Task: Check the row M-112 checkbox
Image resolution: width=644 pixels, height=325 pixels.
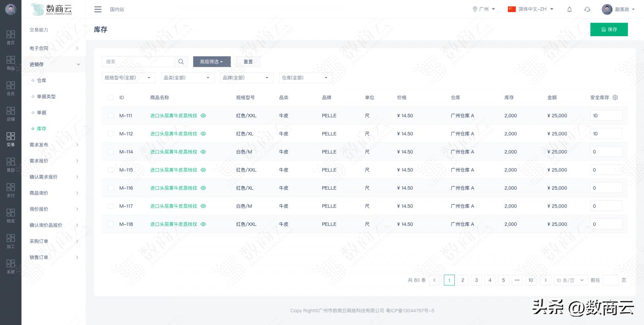Action: [111, 134]
